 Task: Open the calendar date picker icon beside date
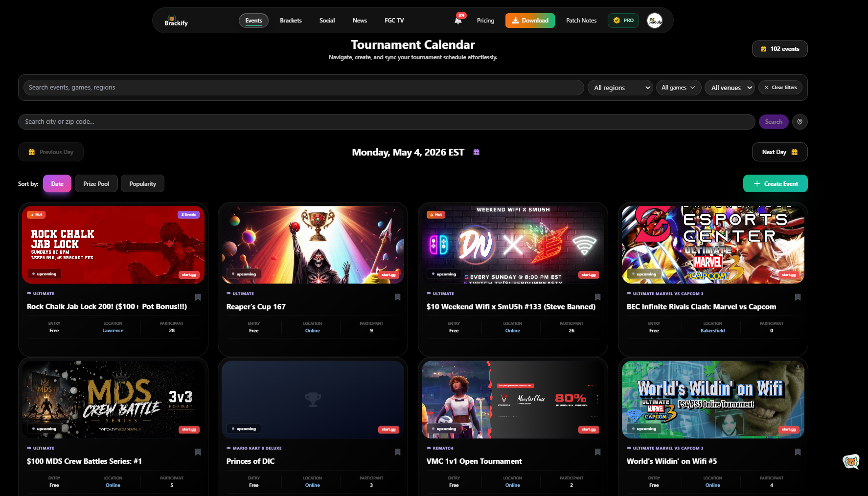(x=477, y=152)
